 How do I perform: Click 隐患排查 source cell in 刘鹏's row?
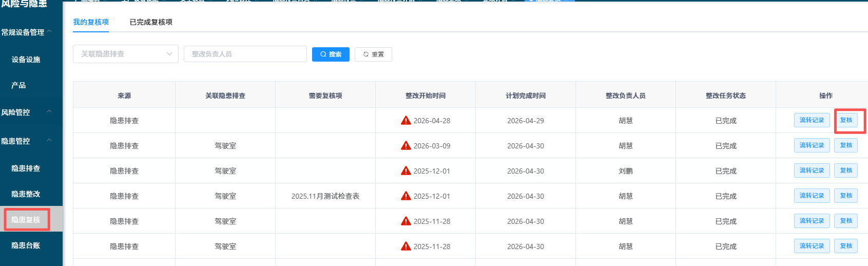124,171
